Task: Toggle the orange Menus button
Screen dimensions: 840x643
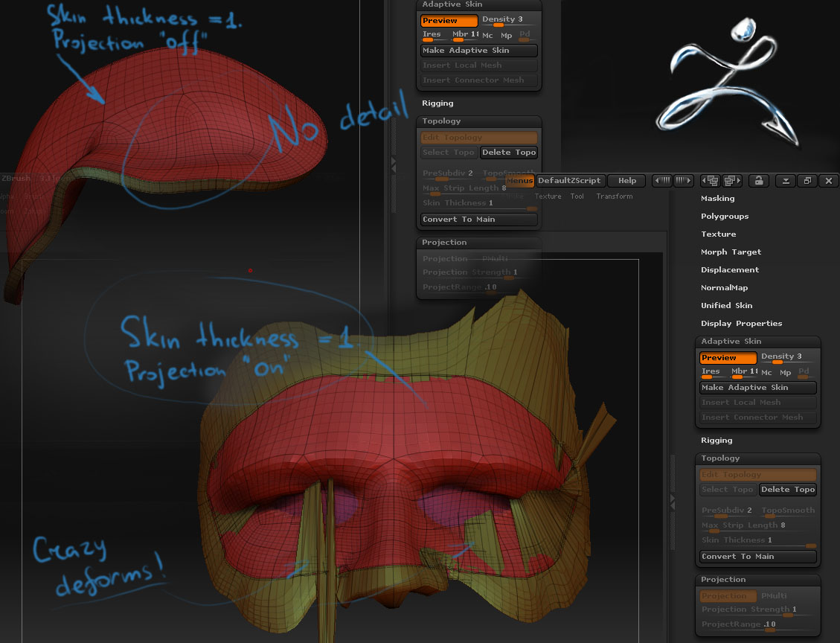Action: (519, 181)
